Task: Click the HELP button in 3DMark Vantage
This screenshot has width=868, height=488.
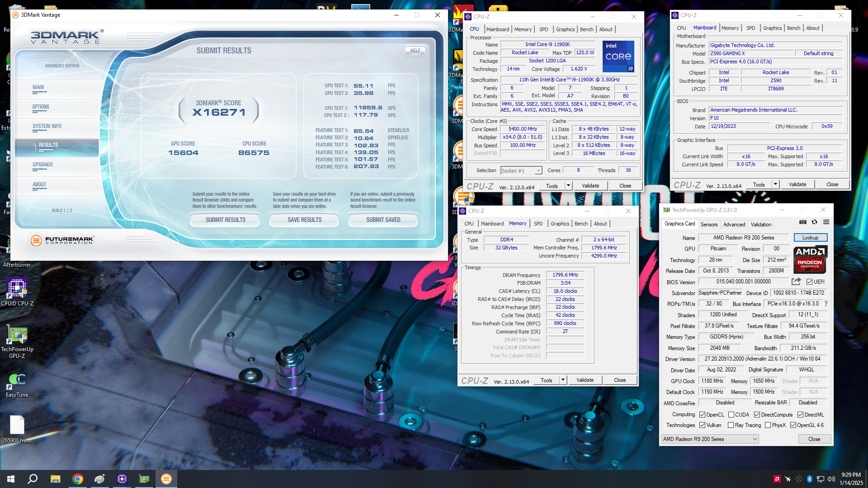Action: point(415,51)
